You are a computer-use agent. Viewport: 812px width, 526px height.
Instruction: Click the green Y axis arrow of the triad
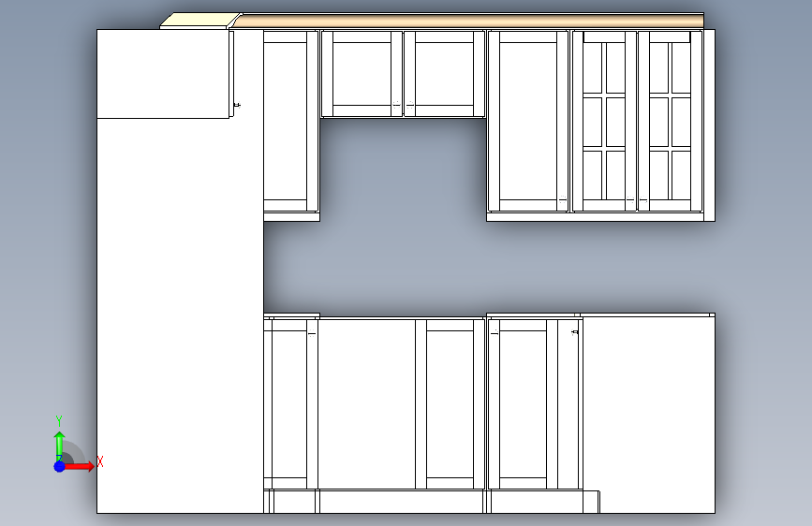point(60,446)
